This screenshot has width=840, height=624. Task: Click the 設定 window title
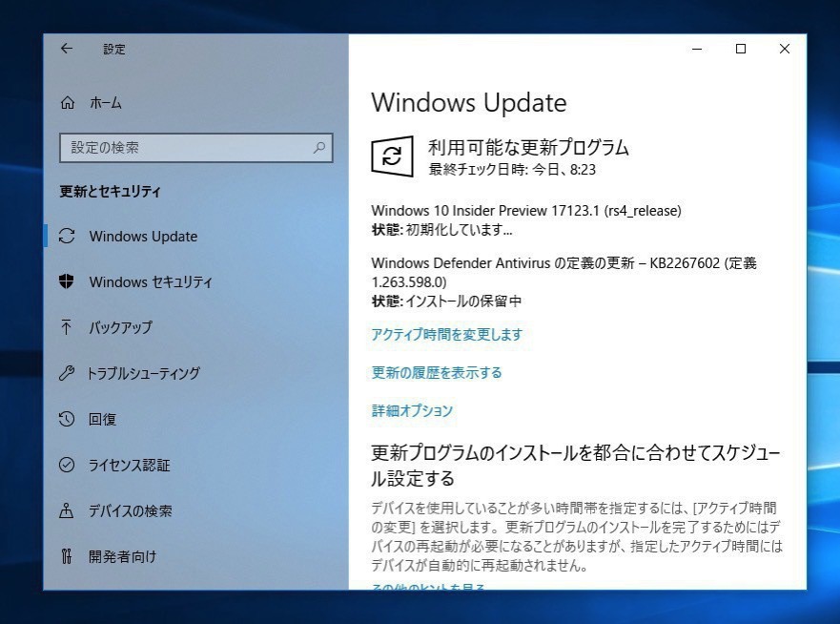click(114, 50)
